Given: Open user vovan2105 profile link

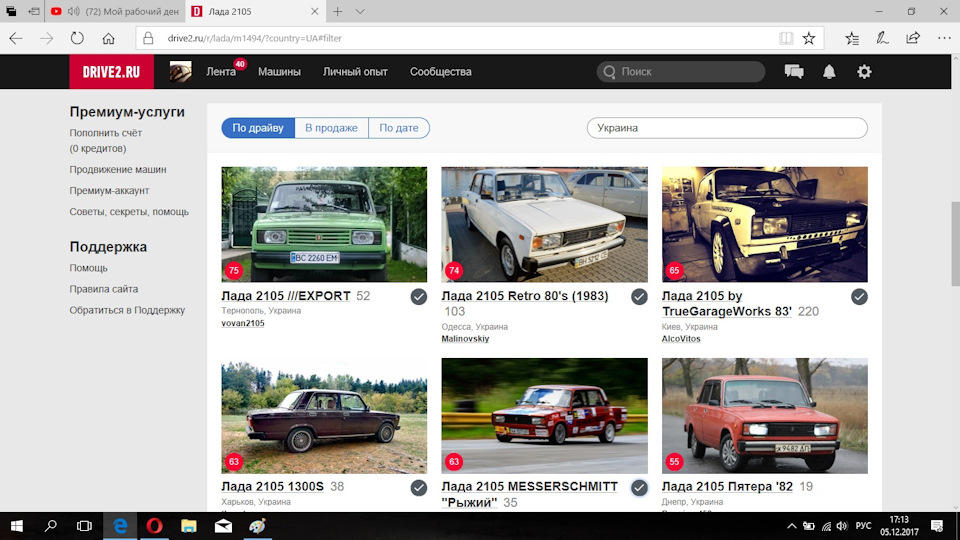Looking at the screenshot, I should pos(242,323).
